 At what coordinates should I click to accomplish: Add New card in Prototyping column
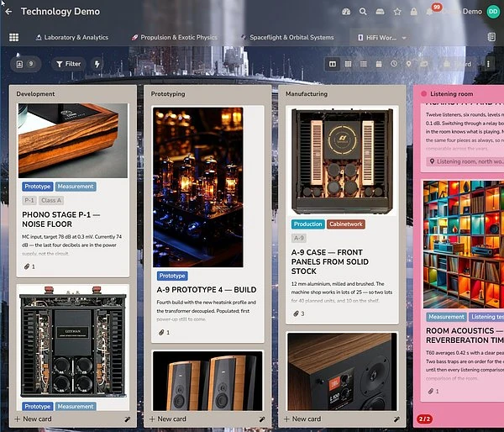(x=168, y=419)
